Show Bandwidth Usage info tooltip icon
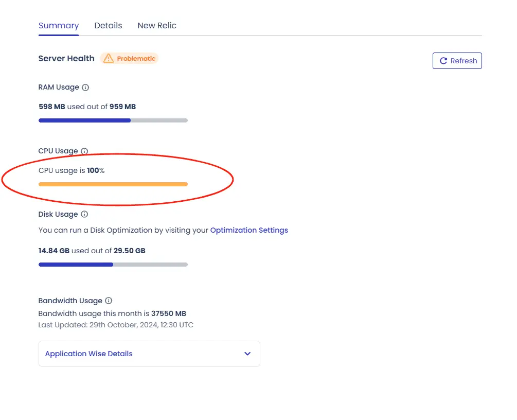The image size is (517, 420). pos(109,301)
